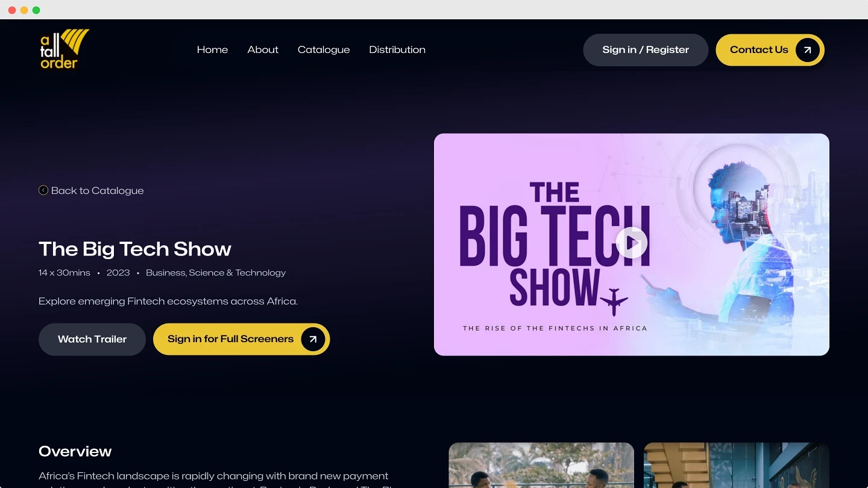Click The Big Tech Show title heading
Screen dimensions: 868x488
(x=134, y=249)
